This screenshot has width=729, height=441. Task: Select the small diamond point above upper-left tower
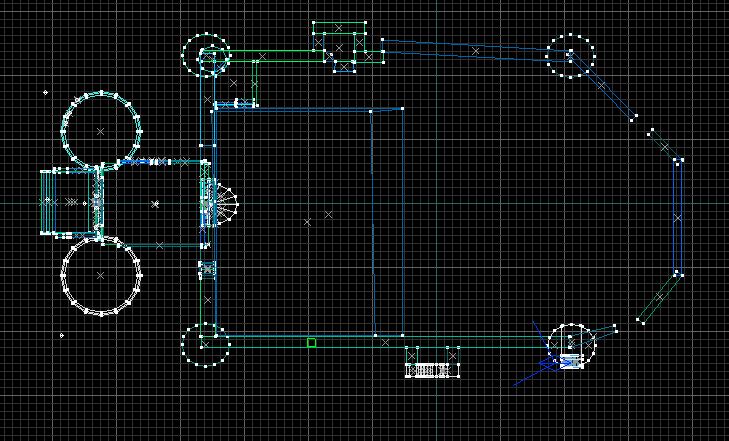(46, 92)
